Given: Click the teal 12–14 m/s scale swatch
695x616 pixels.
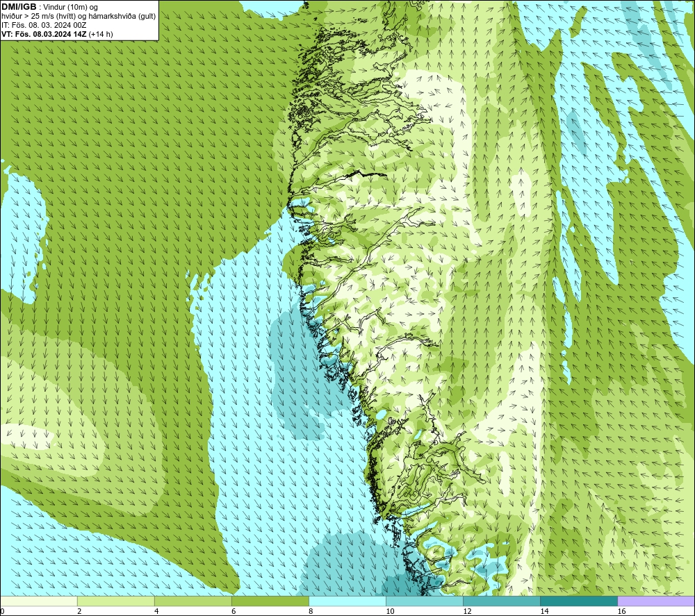Looking at the screenshot, I should pyautogui.click(x=502, y=601).
